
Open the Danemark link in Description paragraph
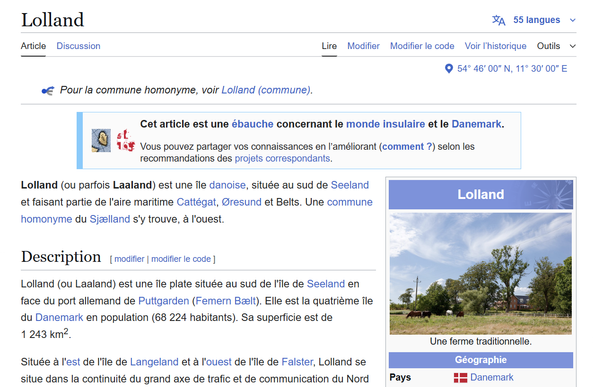coord(59,317)
